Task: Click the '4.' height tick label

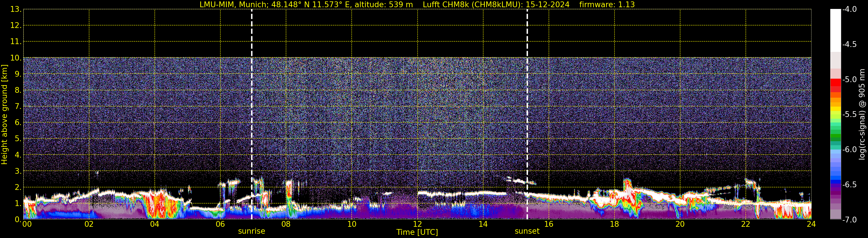Action: 18,155
